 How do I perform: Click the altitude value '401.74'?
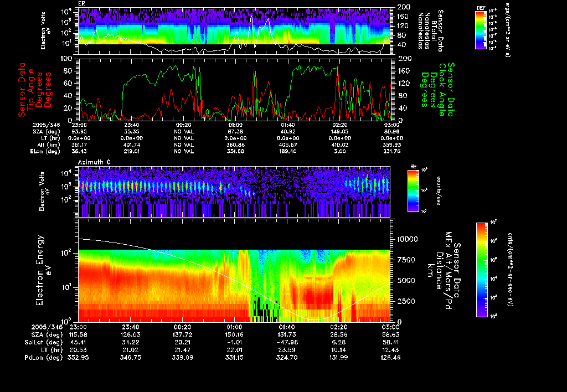tap(132, 145)
